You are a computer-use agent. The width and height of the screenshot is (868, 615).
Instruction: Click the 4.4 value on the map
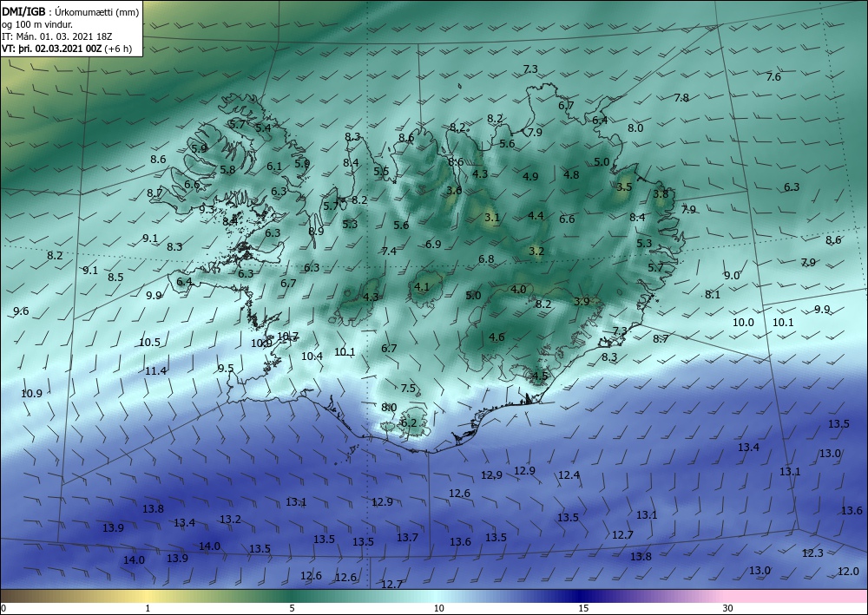click(x=536, y=216)
